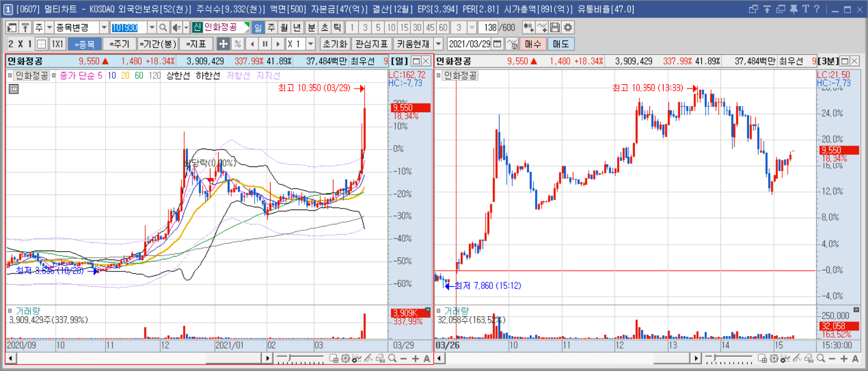Expand the stock code 101930 dropdown

pos(152,27)
